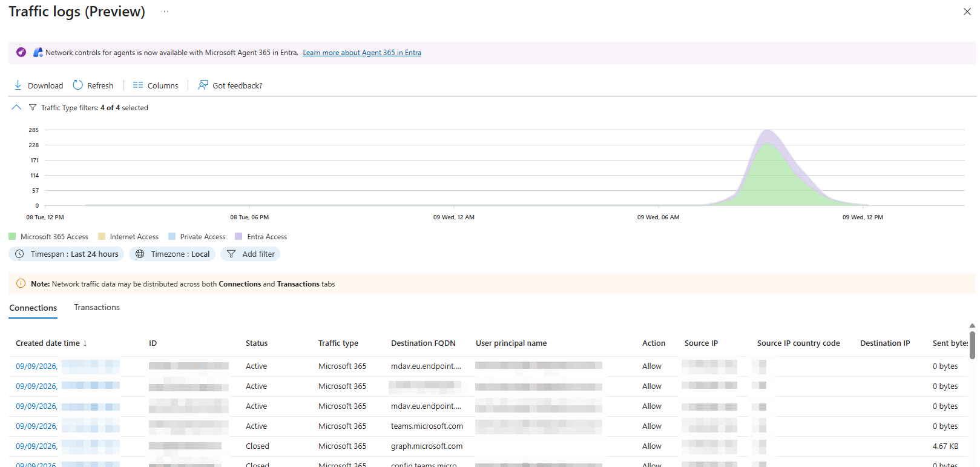Open Learn more about Agent 365 in Entra

coord(362,53)
